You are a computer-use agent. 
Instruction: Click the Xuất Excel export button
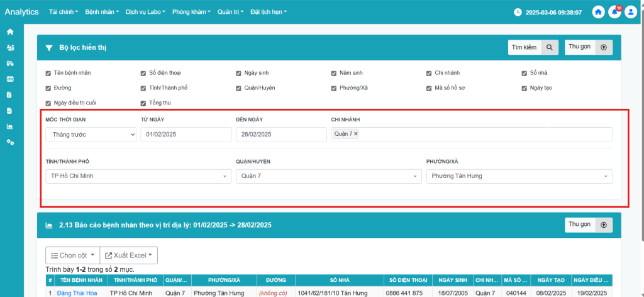pos(128,255)
